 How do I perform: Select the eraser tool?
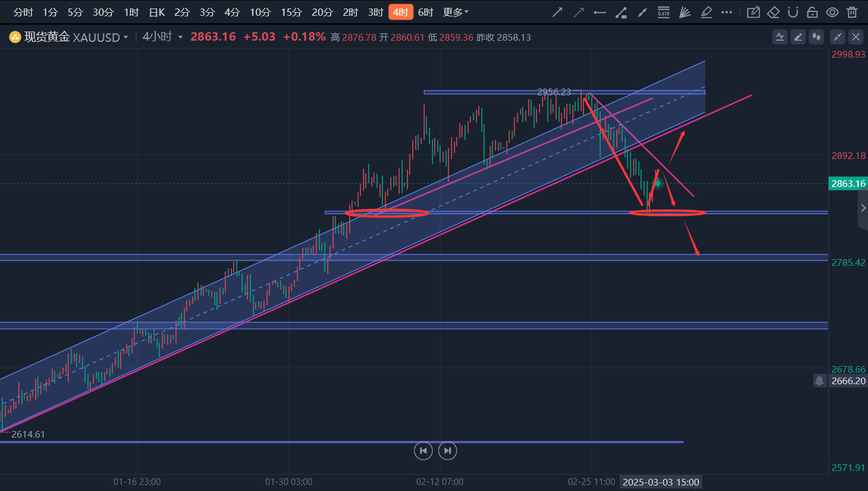773,12
